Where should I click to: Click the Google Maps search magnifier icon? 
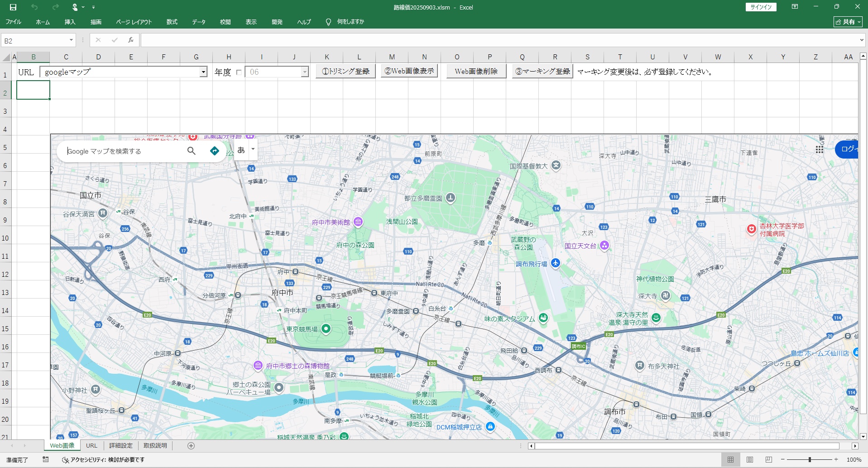(x=192, y=151)
